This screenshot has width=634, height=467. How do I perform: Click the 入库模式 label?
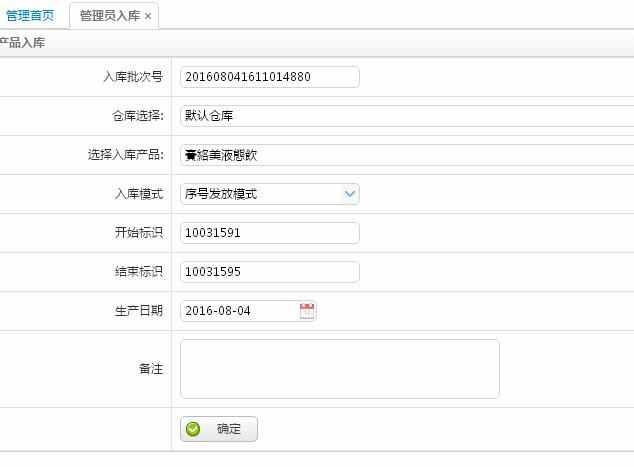(138, 194)
